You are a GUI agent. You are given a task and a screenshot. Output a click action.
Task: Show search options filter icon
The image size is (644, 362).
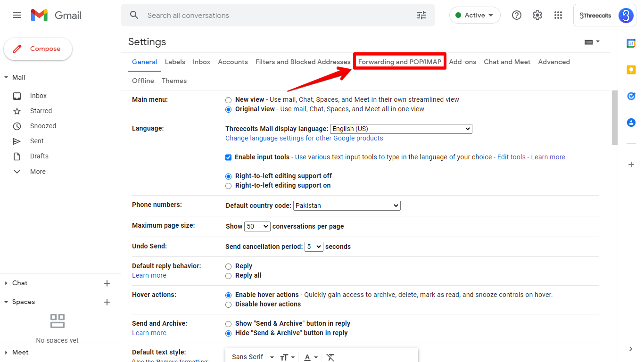(x=421, y=15)
